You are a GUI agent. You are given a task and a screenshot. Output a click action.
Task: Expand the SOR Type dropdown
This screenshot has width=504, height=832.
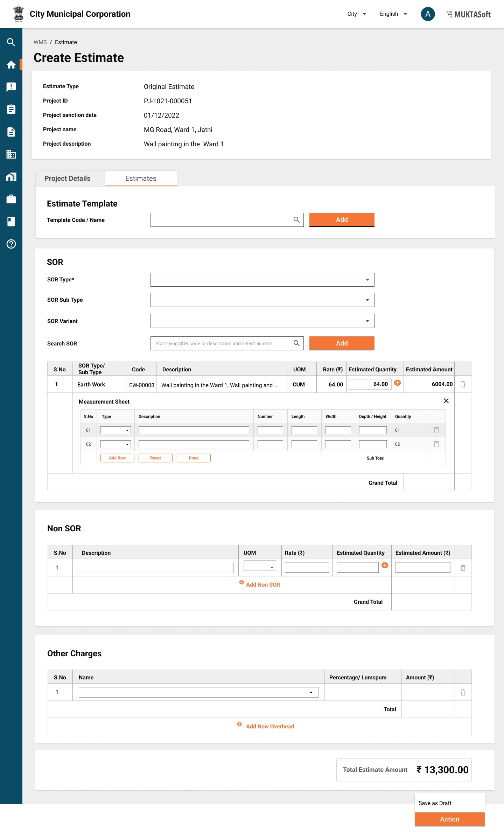tap(262, 280)
